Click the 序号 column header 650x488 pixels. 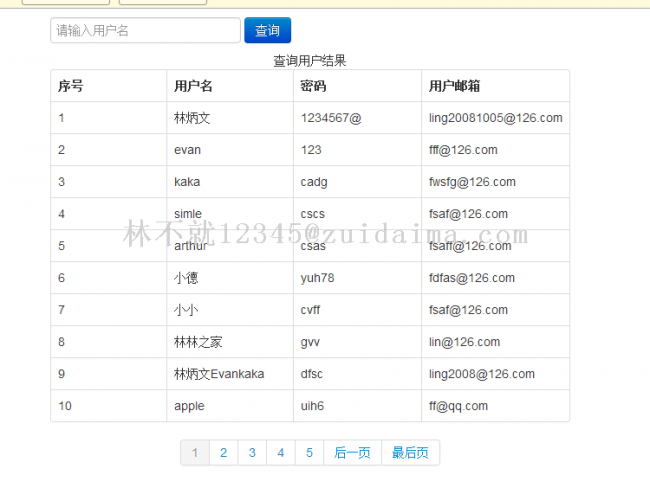71,86
